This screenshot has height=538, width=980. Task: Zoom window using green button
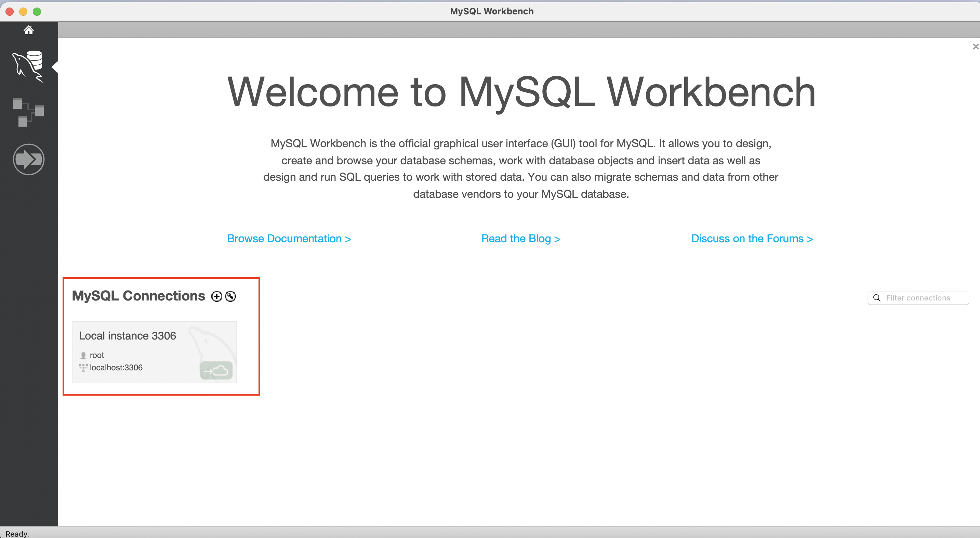37,11
